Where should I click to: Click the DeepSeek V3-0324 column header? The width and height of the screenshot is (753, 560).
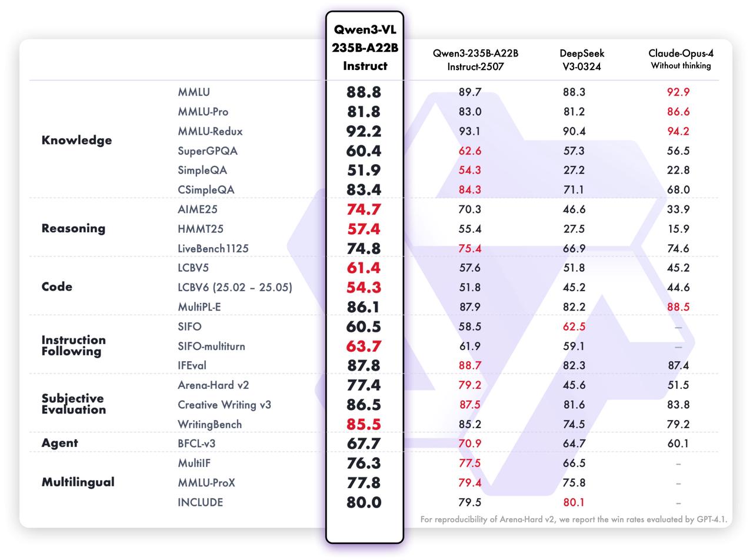[581, 59]
